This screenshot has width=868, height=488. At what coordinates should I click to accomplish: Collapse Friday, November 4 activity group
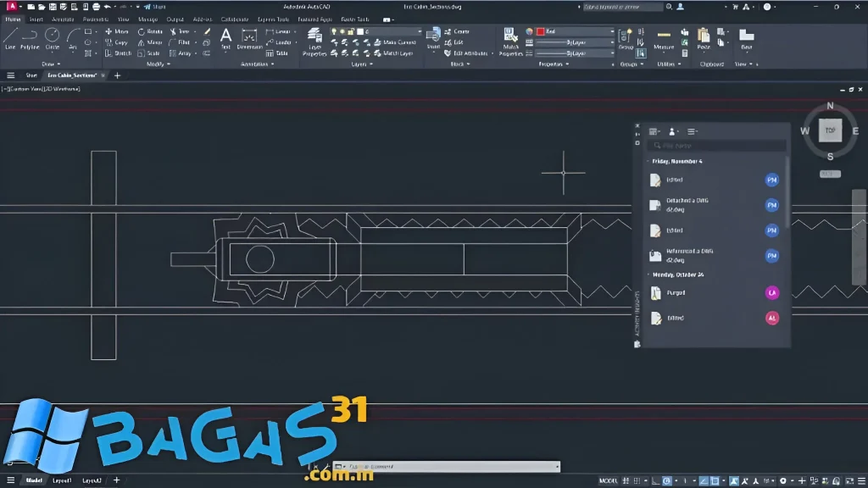pyautogui.click(x=648, y=161)
